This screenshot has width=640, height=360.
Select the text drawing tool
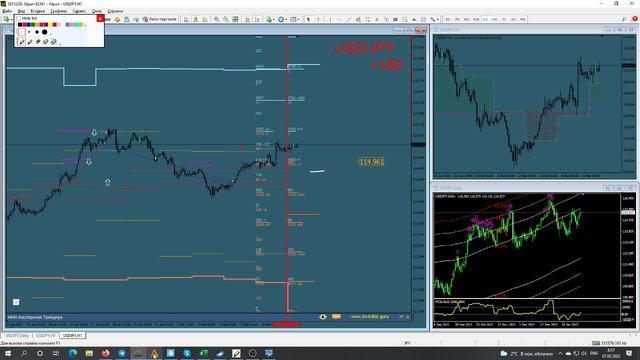[377, 19]
